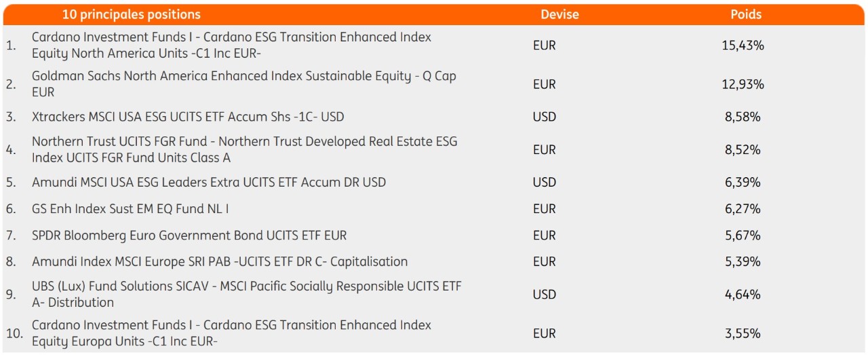Click the EUR currency of SPDR row
Screen dimensions: 868x355
click(x=545, y=236)
